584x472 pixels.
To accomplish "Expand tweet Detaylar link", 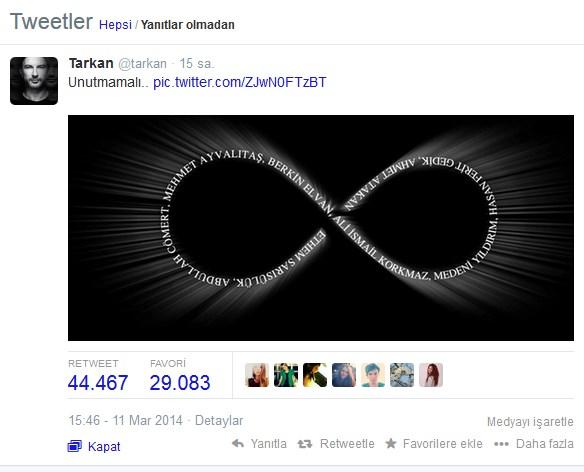I will click(x=219, y=421).
